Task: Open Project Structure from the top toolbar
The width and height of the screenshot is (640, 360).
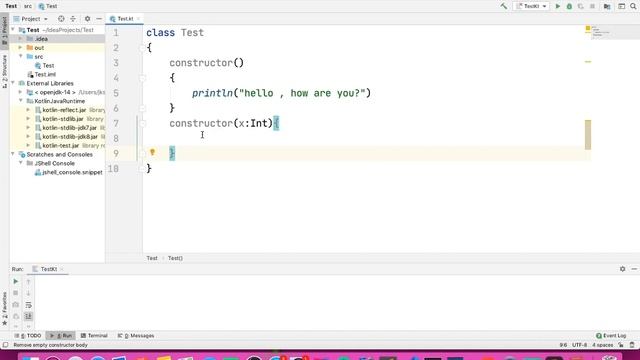Action: (607, 6)
